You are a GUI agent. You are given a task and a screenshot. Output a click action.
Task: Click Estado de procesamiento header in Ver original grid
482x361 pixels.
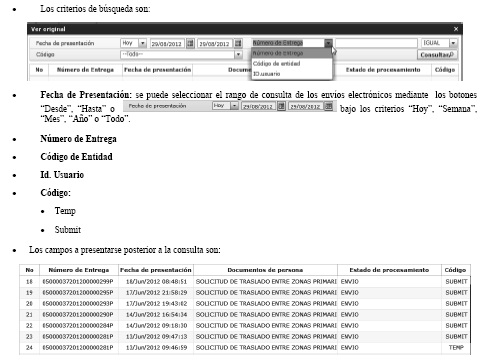tap(383, 70)
